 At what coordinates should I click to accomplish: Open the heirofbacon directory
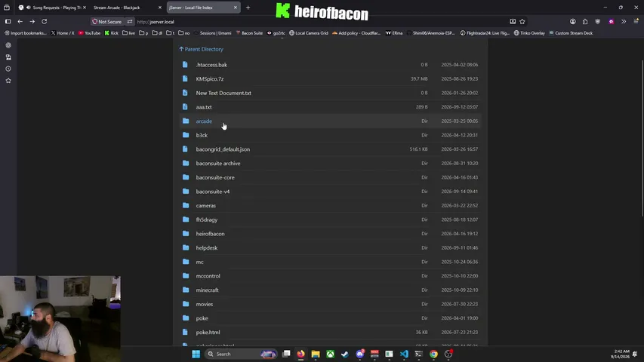(211, 234)
